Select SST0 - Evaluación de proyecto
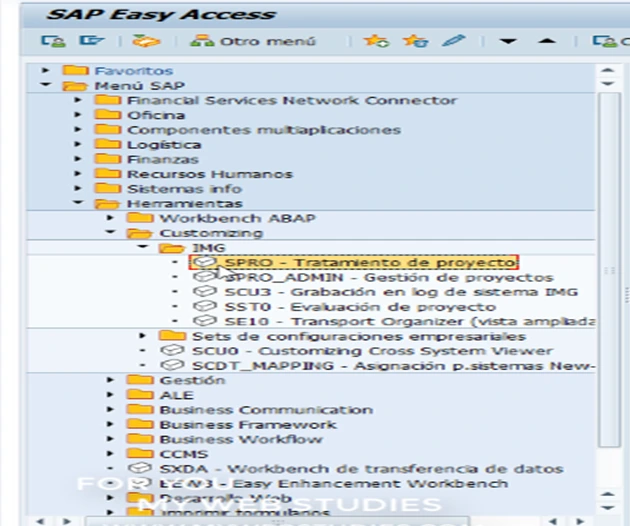The image size is (630, 526). [344, 307]
